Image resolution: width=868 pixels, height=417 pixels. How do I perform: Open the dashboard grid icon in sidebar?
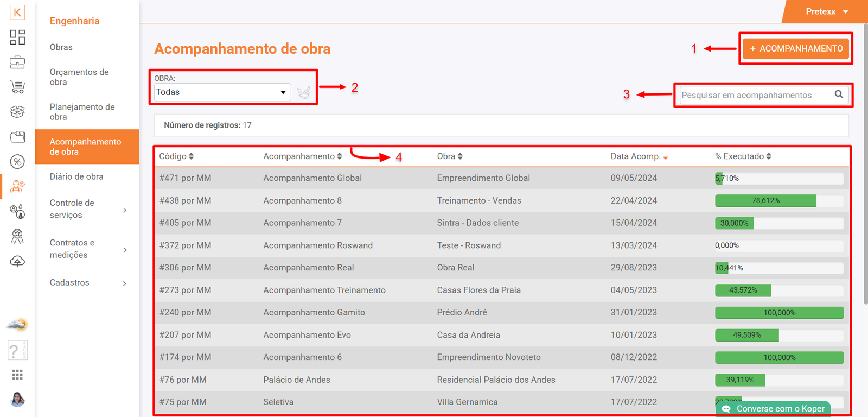click(x=17, y=37)
